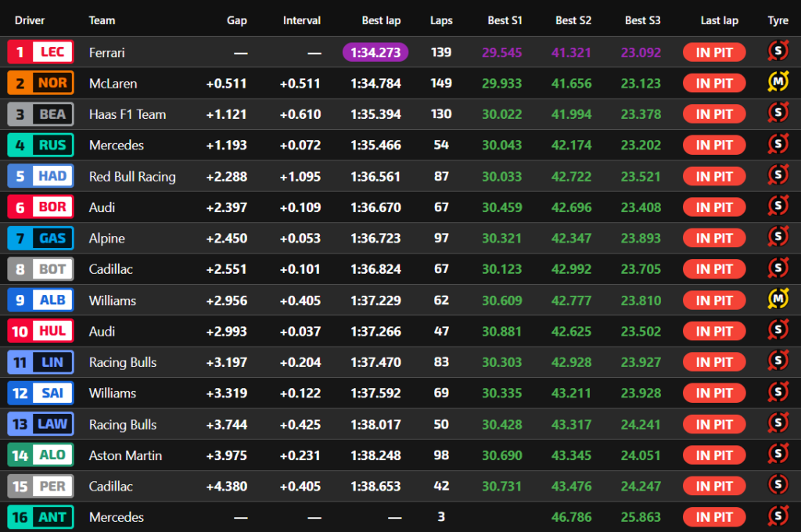Click Leclerc's soft tyre icon

click(778, 52)
